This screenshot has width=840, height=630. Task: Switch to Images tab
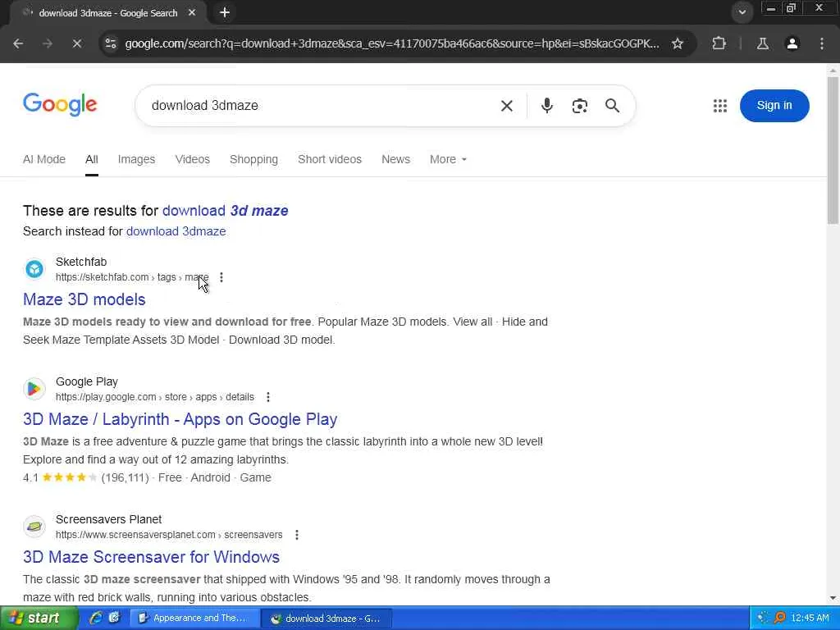pos(136,159)
